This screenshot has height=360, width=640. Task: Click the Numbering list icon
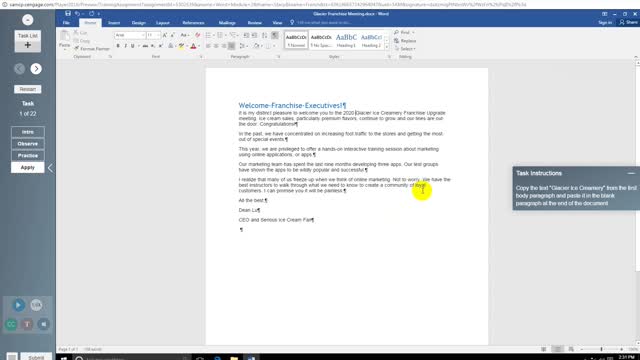[220, 35]
